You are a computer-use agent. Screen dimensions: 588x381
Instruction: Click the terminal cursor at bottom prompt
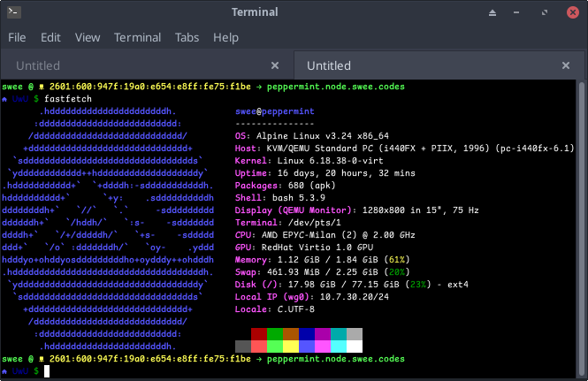[x=47, y=371]
